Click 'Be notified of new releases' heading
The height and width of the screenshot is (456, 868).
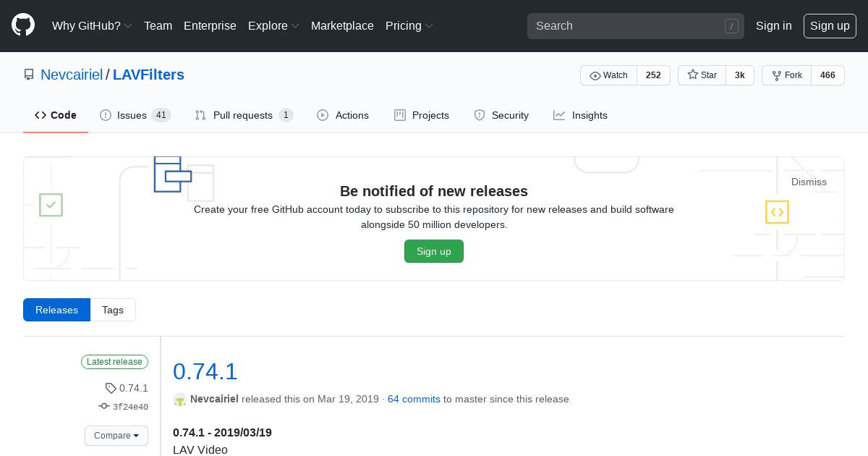434,191
